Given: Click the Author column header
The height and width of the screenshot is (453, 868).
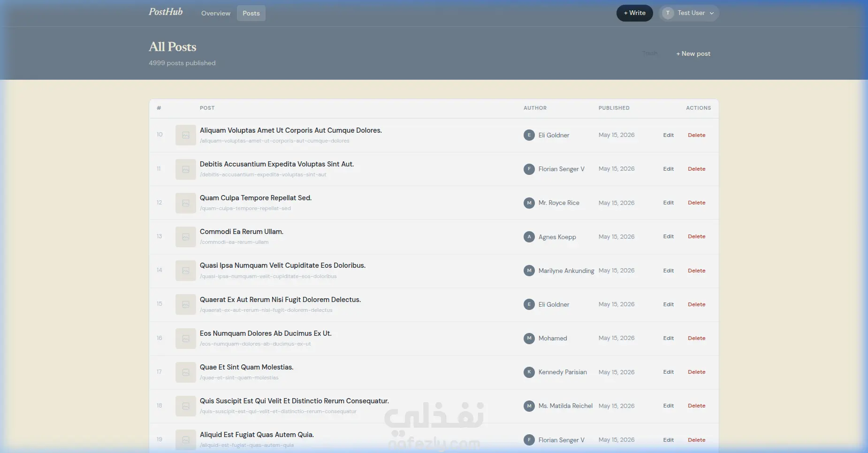Looking at the screenshot, I should coord(535,108).
